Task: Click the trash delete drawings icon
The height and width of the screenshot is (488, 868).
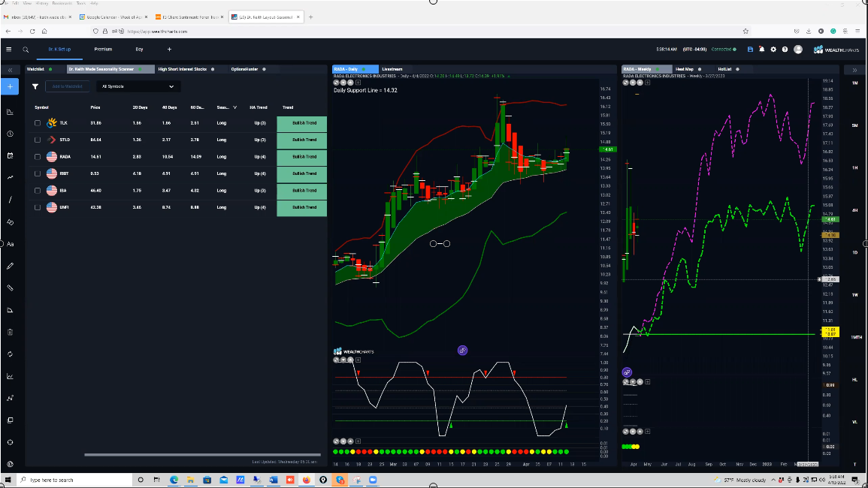Action: click(x=10, y=332)
